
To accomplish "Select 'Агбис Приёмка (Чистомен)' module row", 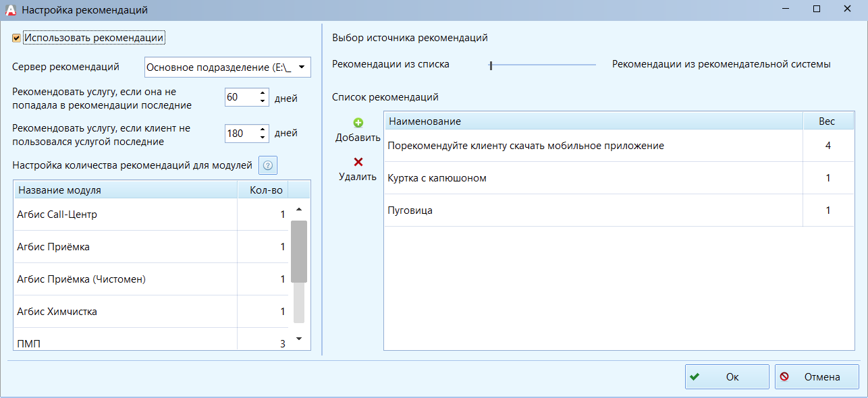I will click(151, 279).
